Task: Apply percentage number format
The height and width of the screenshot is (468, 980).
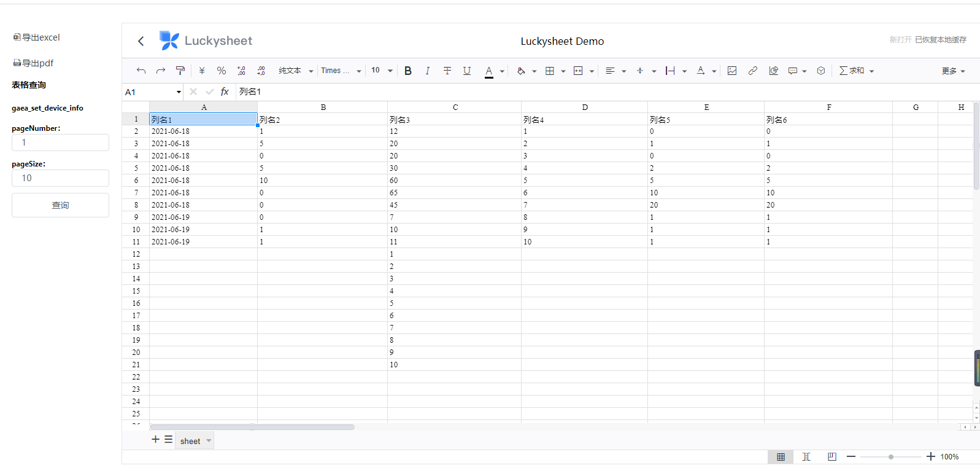Action: [222, 71]
